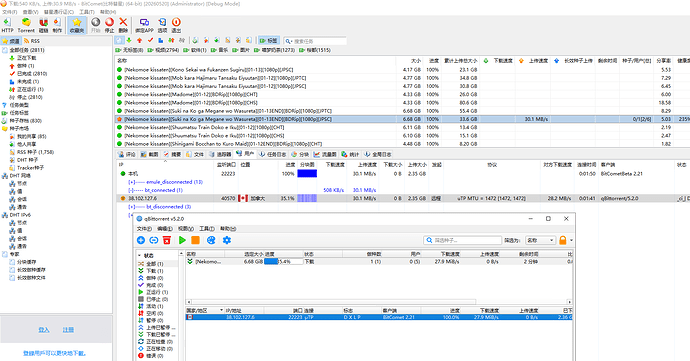Viewport: 690px width, 361px height.
Task: Toggle the 软件(1) tag filter
Action: coord(195,50)
